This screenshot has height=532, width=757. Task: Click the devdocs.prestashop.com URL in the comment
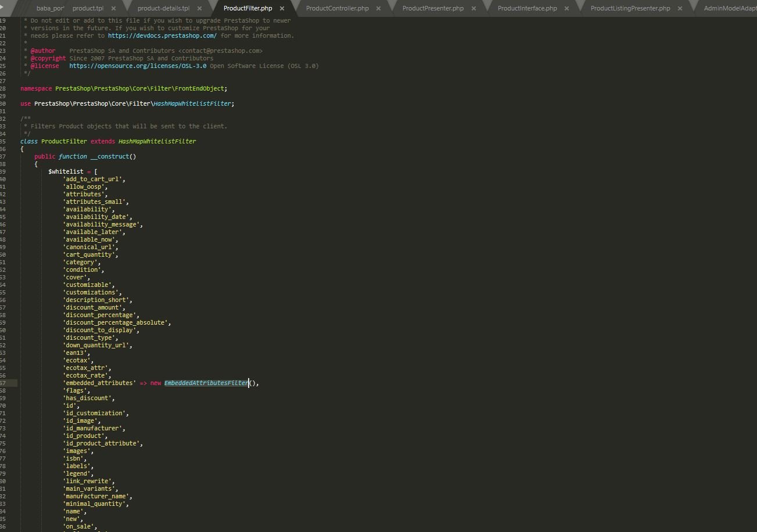pos(162,36)
